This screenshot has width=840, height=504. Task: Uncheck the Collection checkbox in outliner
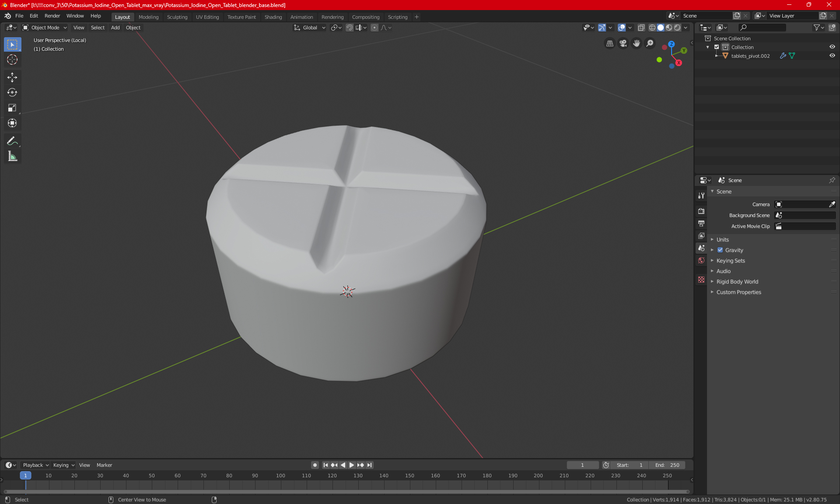pos(717,47)
